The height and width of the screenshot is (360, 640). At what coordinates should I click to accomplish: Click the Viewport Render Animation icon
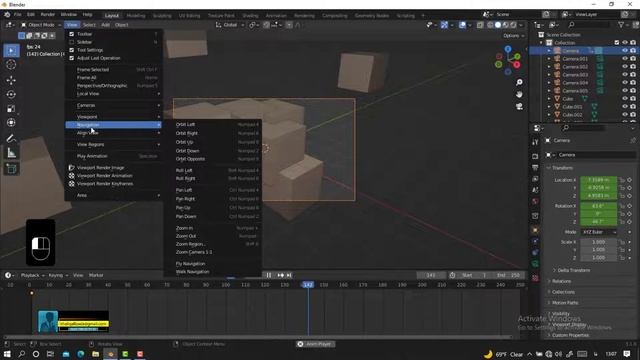(71, 176)
